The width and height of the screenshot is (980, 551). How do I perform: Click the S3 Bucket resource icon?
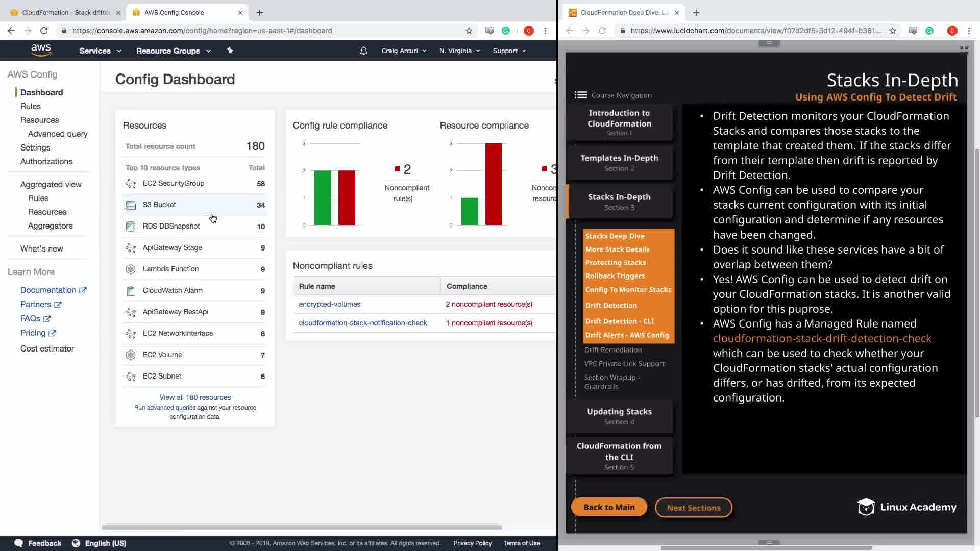coord(131,205)
